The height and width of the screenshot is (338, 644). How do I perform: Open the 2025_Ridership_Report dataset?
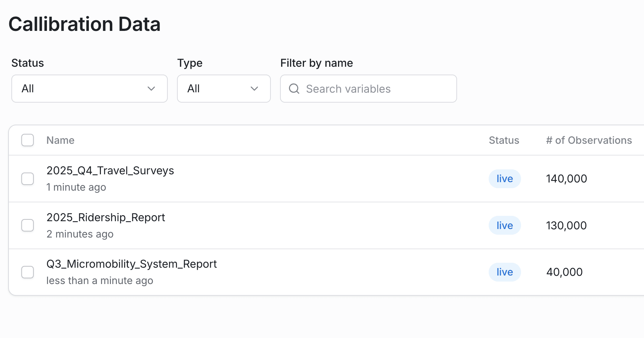point(106,218)
